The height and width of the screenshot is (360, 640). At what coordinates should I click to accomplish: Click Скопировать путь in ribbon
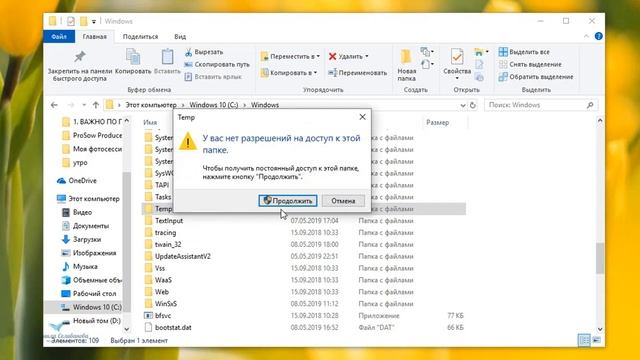pyautogui.click(x=217, y=64)
